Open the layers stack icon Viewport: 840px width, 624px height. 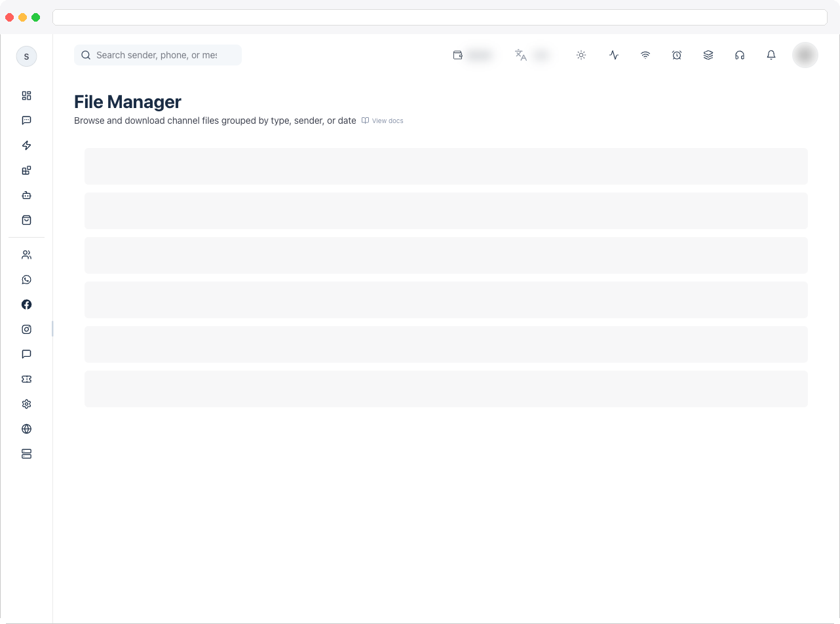[x=708, y=55]
